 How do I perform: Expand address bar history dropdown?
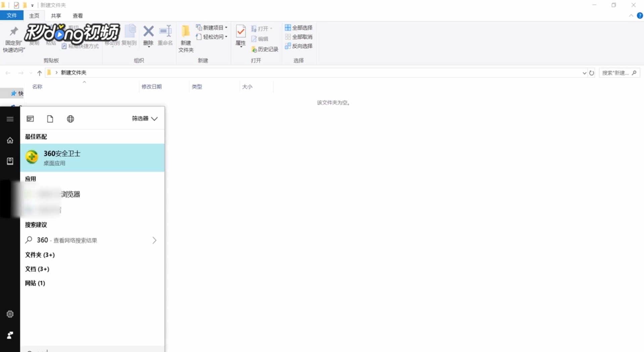point(584,73)
